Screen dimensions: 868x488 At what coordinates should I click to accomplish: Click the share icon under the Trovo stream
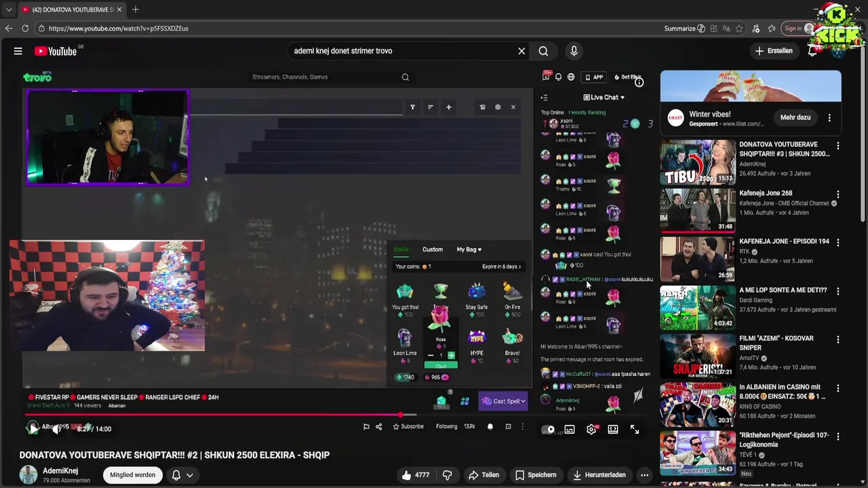(x=378, y=427)
